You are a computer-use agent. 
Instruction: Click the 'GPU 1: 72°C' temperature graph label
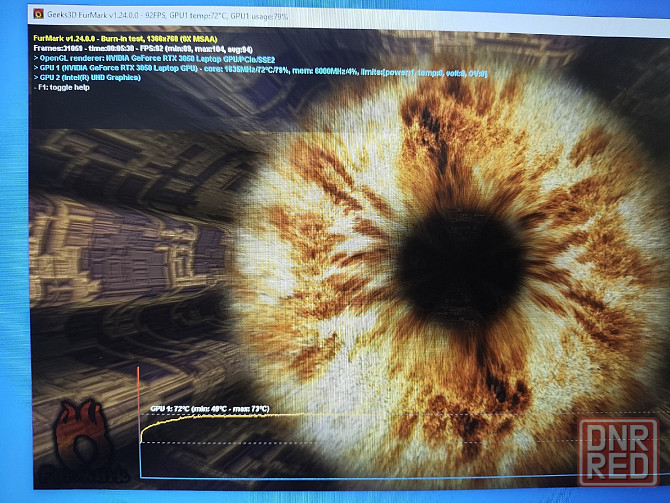[210, 409]
